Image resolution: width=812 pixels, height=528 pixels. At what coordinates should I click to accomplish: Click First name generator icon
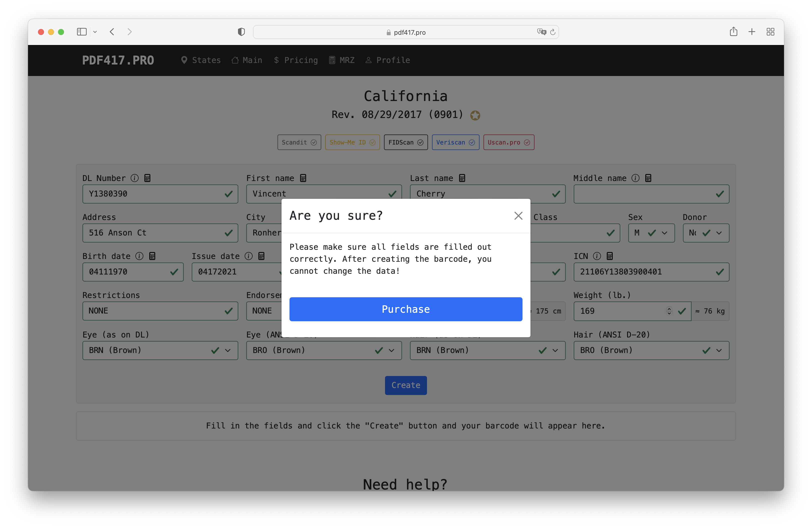[303, 178]
